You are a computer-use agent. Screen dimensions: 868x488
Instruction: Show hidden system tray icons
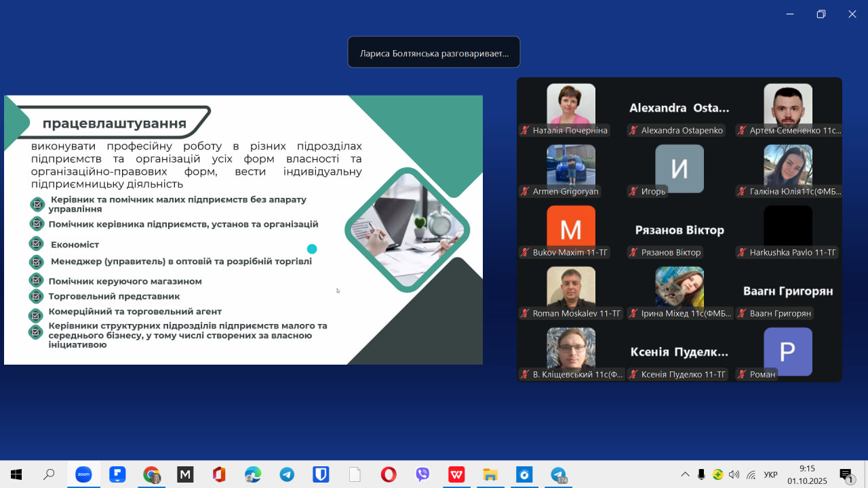tap(685, 474)
